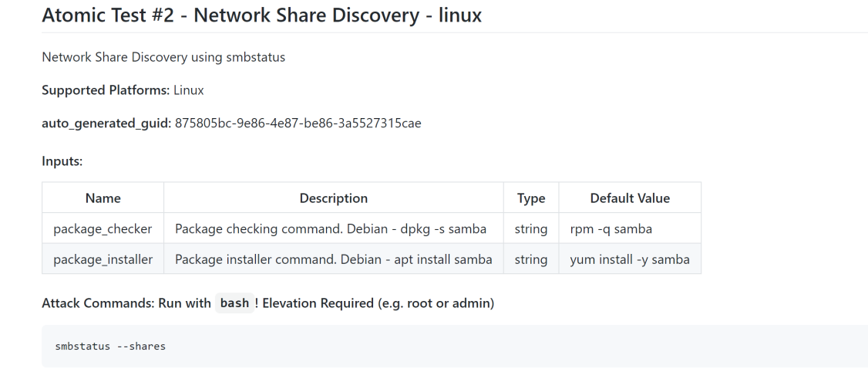Select the package_checker table cell

point(103,228)
